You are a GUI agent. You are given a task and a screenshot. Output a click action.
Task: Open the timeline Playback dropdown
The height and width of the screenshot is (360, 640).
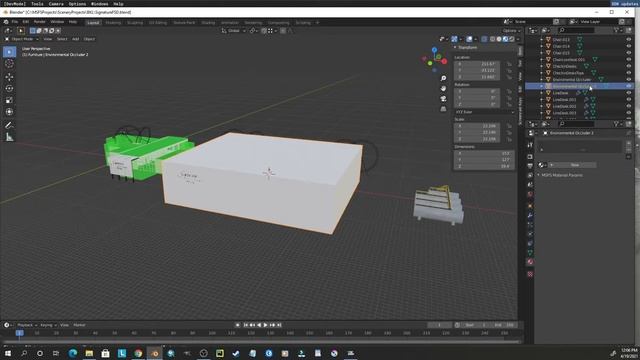pyautogui.click(x=27, y=325)
